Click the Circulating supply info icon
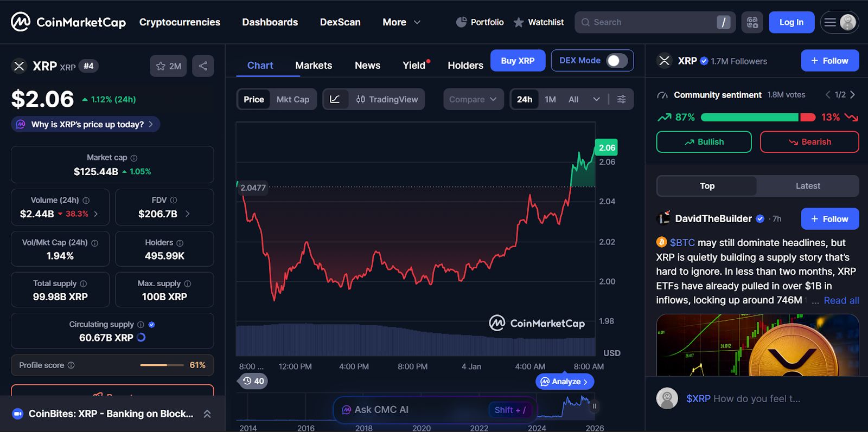The height and width of the screenshot is (432, 868). 141,325
